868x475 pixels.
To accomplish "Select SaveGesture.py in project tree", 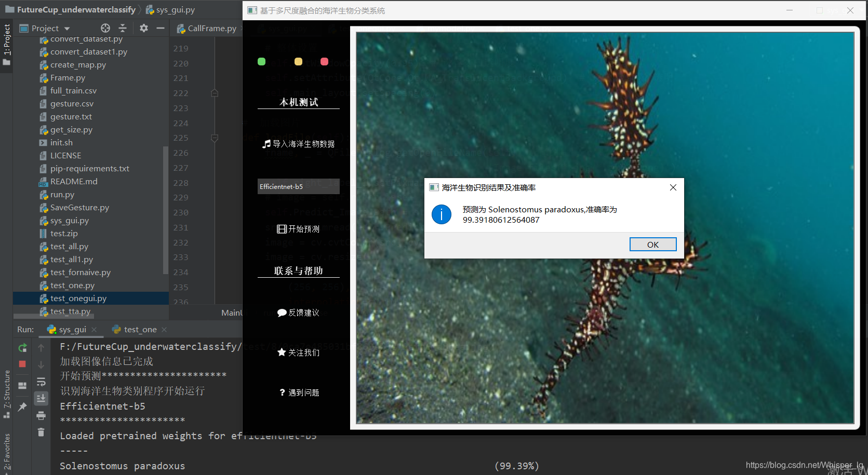I will click(x=79, y=208).
